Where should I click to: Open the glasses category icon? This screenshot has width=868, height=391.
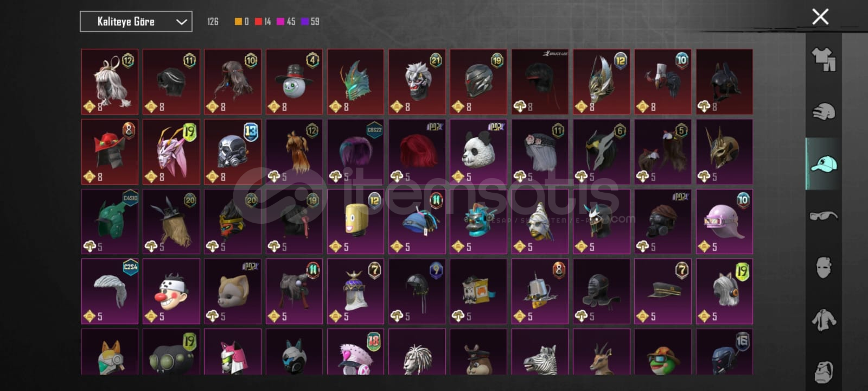pos(824,216)
